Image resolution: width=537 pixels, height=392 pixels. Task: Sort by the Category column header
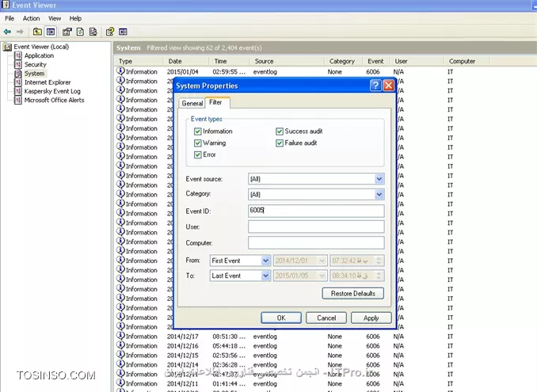pos(342,61)
